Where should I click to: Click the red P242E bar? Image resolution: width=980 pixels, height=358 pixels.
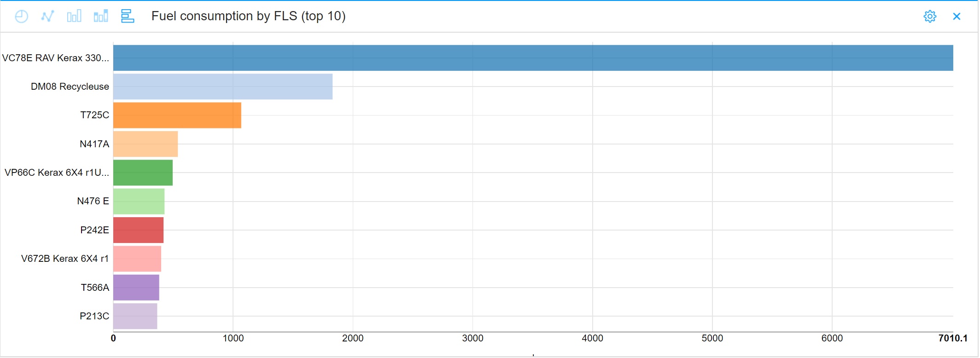138,230
